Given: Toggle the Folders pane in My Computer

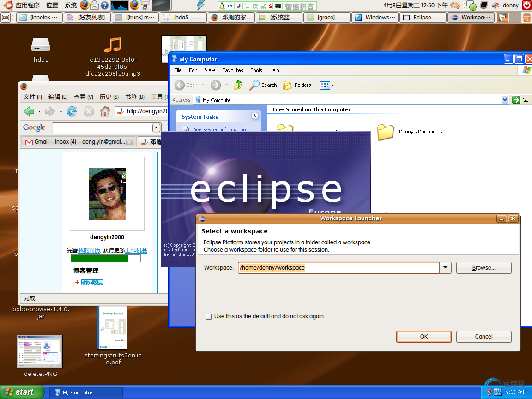Looking at the screenshot, I should point(297,85).
